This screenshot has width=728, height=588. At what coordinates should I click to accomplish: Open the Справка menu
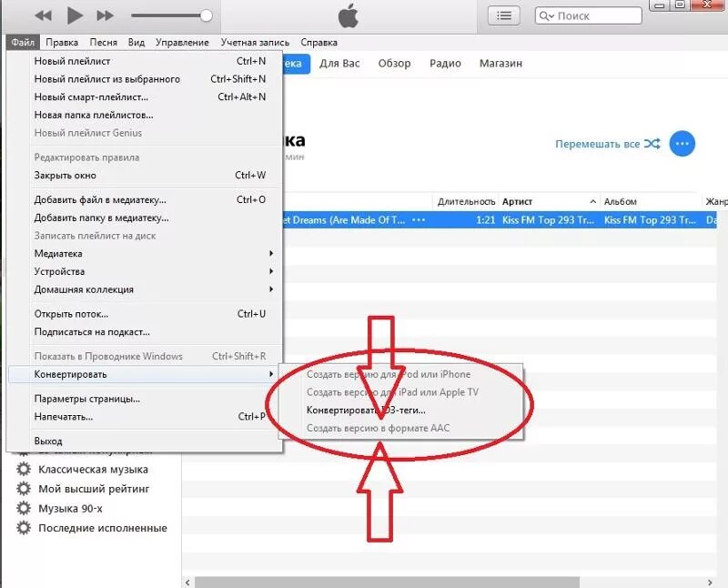pos(319,42)
